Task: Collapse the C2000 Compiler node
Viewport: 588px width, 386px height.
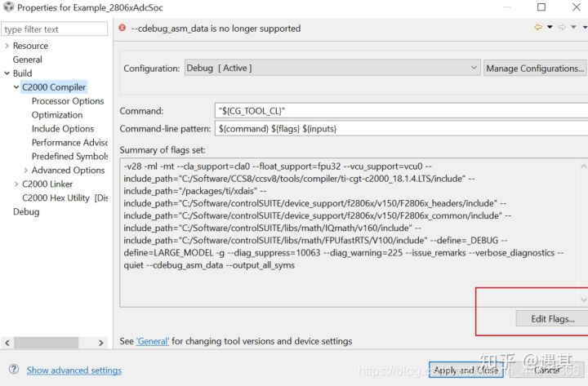Action: (x=16, y=87)
